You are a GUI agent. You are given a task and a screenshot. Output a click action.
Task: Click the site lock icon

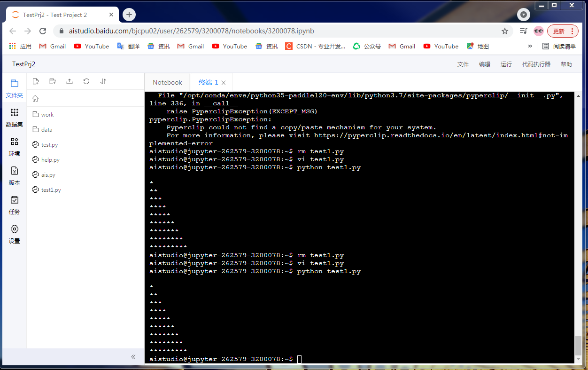click(x=62, y=31)
